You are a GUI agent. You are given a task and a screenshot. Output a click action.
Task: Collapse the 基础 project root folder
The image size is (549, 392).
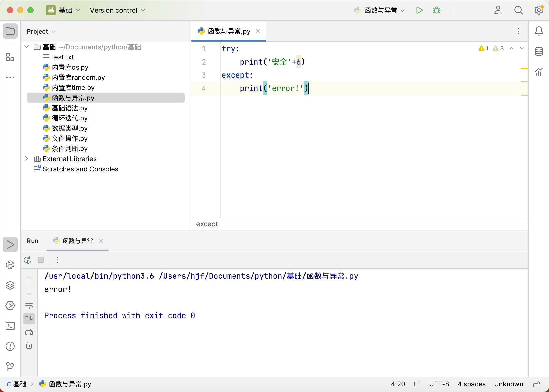(x=27, y=47)
